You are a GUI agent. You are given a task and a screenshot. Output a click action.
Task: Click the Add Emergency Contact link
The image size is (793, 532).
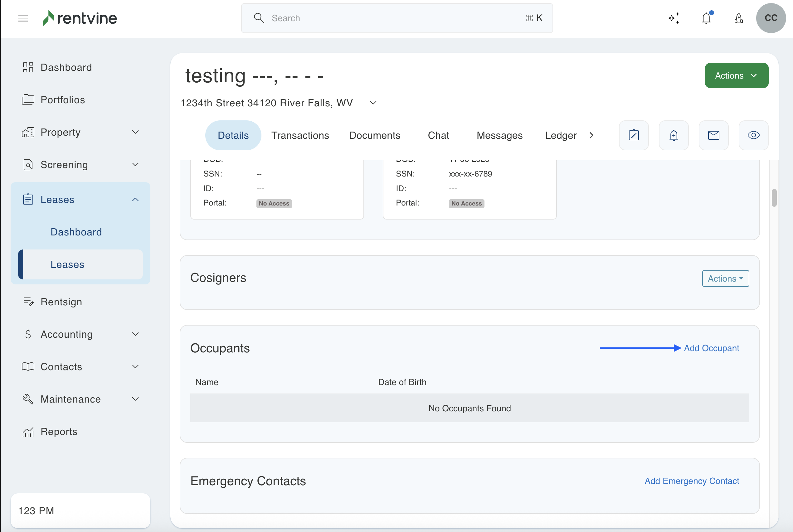[692, 481]
